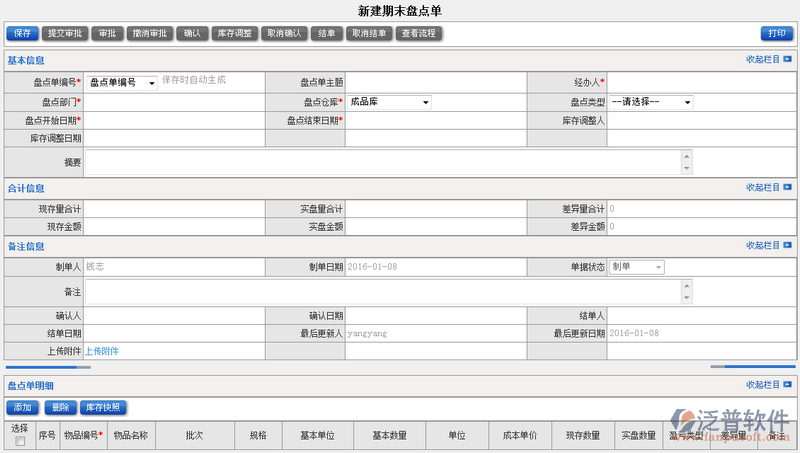Click the 库存调整 toolbar button
Viewport: 800px width, 453px height.
coord(235,33)
